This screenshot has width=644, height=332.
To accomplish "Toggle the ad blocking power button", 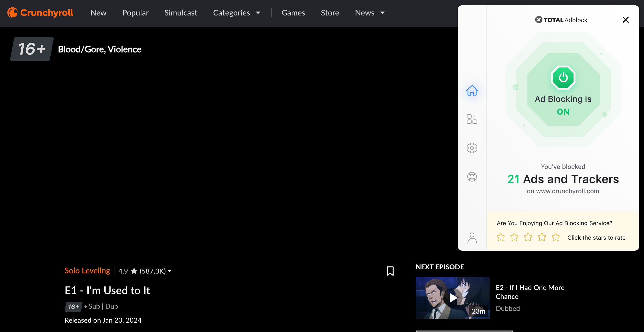I will 563,78.
